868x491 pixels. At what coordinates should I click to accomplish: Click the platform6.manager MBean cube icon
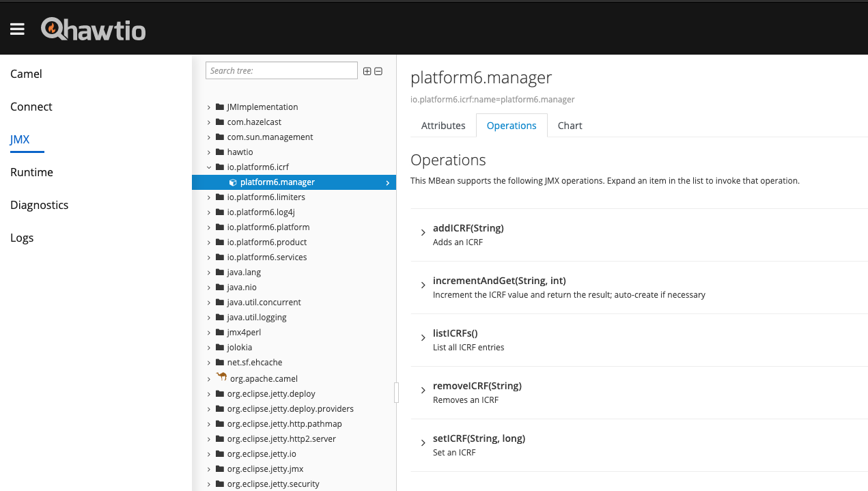[233, 182]
